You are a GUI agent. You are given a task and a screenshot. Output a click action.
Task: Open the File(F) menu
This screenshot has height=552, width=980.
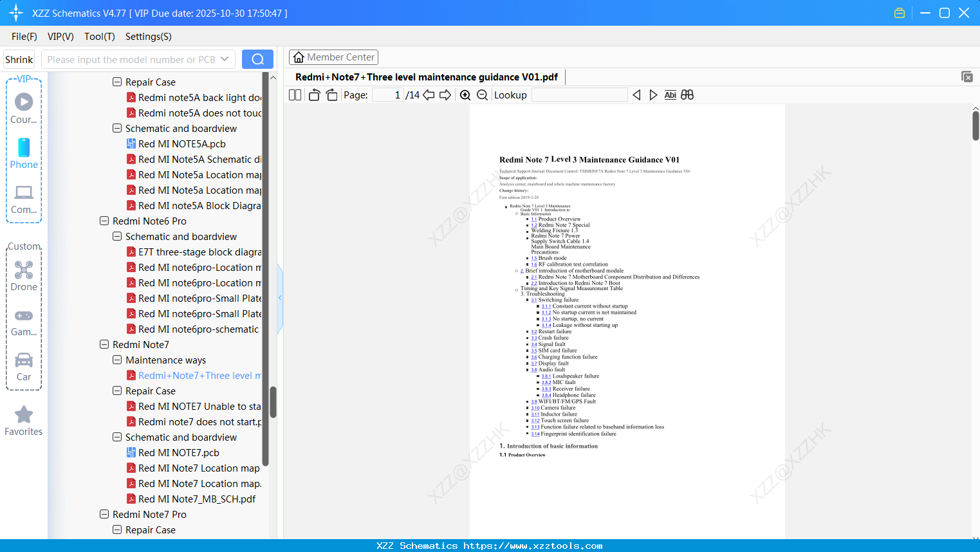(24, 37)
